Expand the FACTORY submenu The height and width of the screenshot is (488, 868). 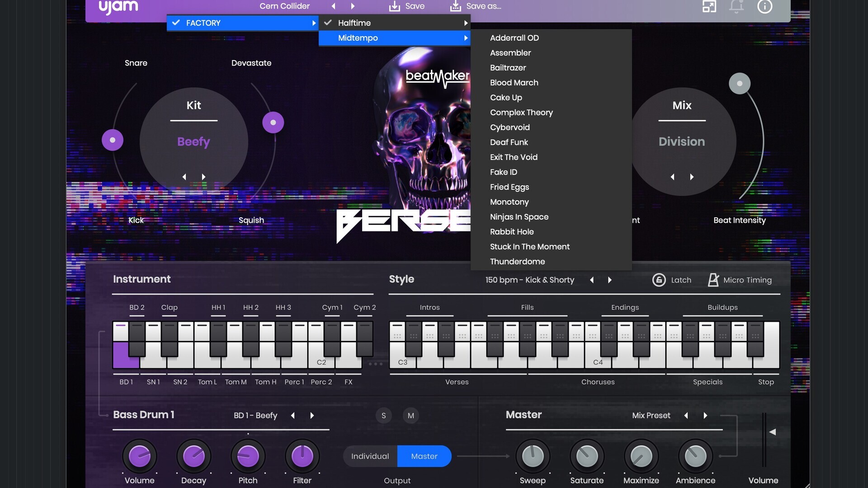(242, 23)
